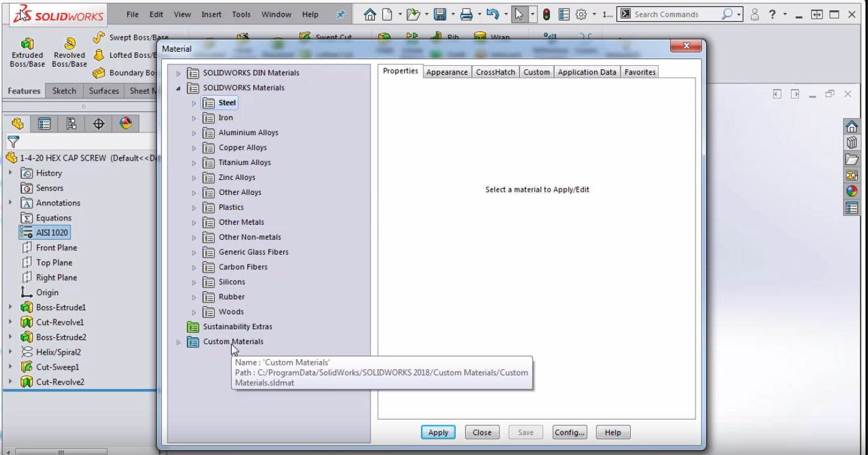Click the Help button in Material dialog
Image resolution: width=868 pixels, height=455 pixels.
click(x=613, y=433)
